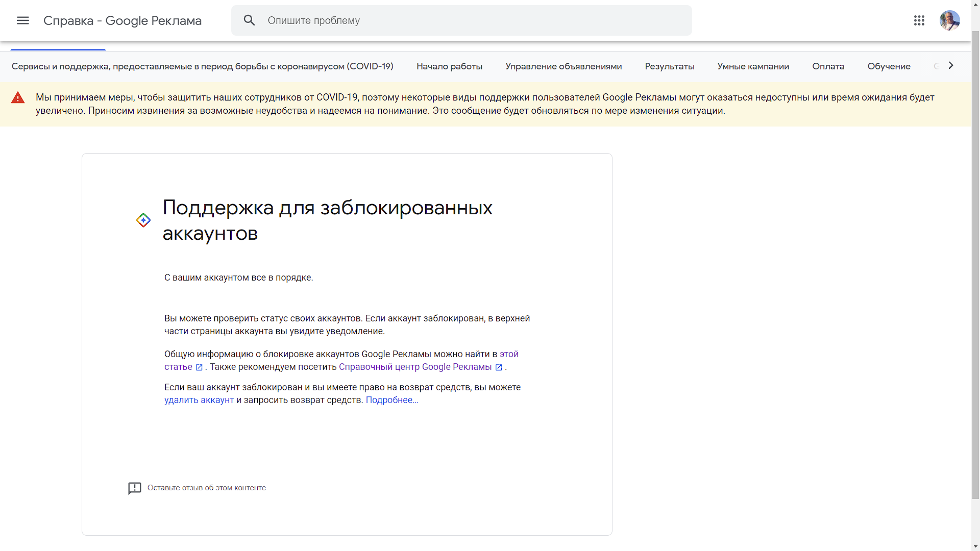The image size is (980, 551).
Task: Click the «Поддержка для заблокированных аккаунтов» heading
Action: click(x=327, y=220)
